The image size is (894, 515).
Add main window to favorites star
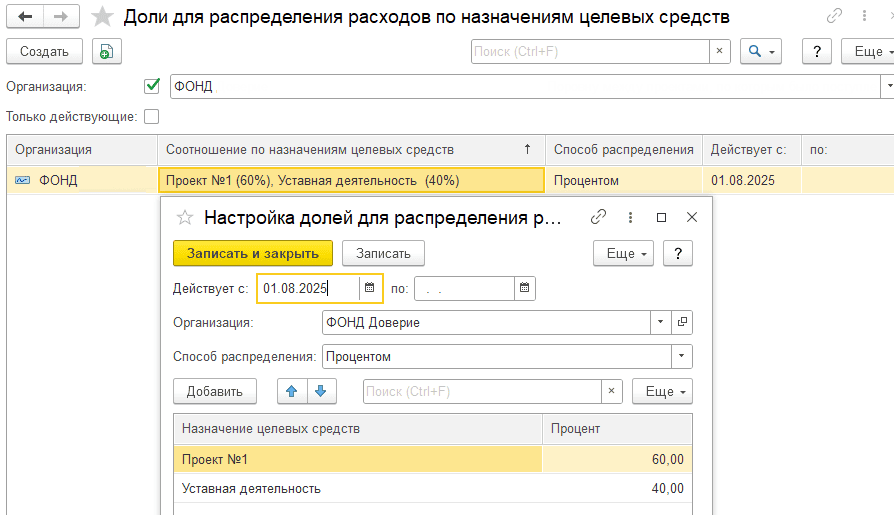point(102,17)
